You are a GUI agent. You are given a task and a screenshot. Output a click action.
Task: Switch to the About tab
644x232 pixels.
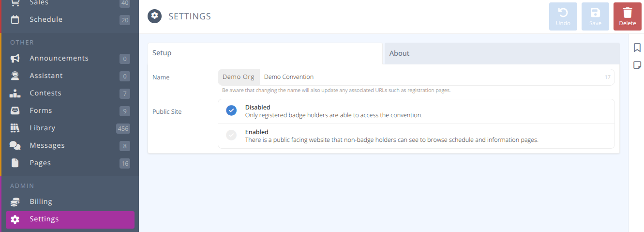pos(502,53)
